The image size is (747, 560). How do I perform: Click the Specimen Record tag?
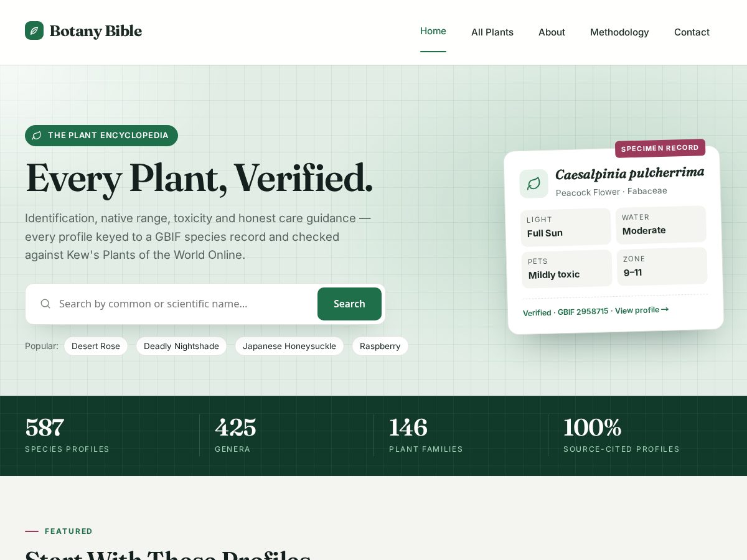click(x=660, y=148)
